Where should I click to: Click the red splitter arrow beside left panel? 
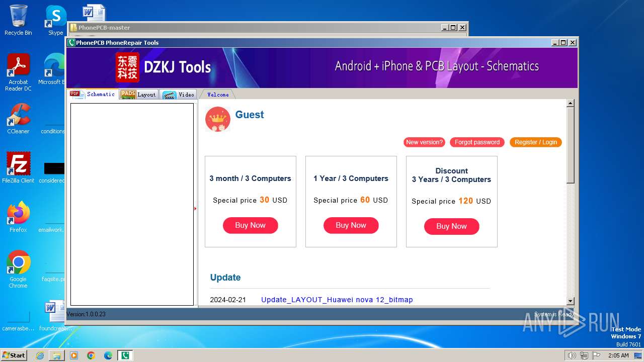[x=195, y=208]
